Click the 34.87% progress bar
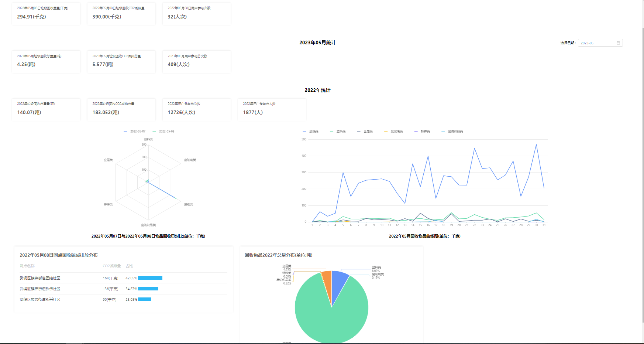Screen dimensions: 644x344 point(148,289)
